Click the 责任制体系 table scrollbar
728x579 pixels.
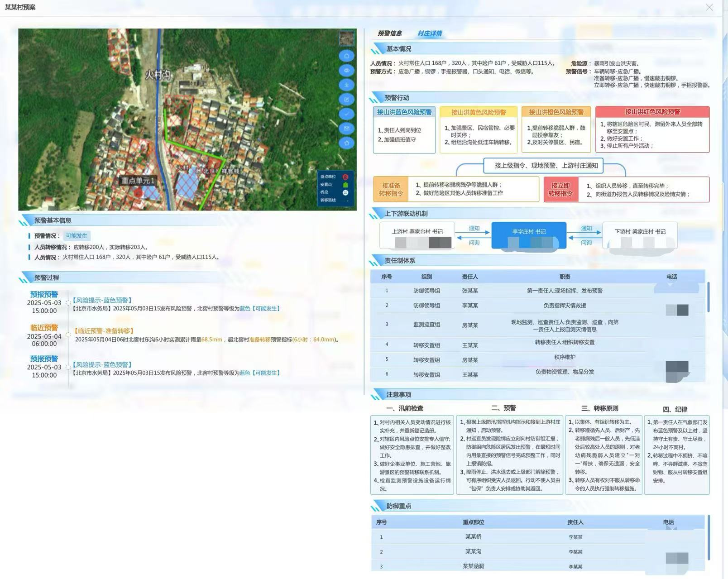(x=708, y=297)
